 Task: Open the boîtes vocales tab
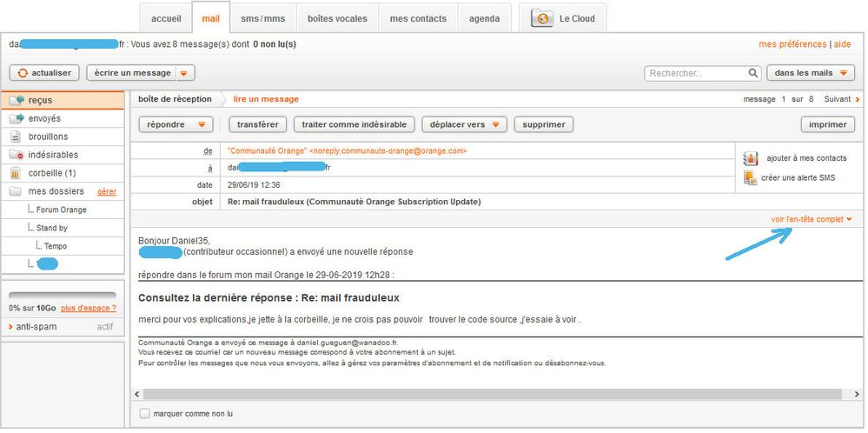pos(337,18)
